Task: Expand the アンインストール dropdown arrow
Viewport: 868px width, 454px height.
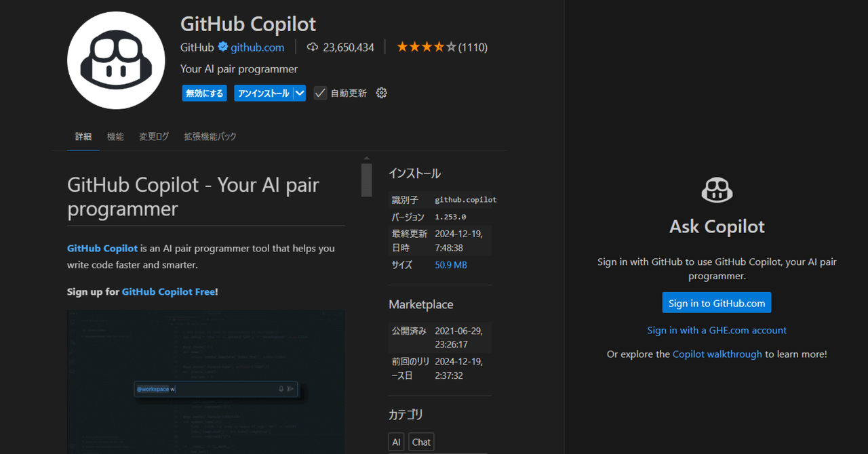Action: pyautogui.click(x=299, y=92)
